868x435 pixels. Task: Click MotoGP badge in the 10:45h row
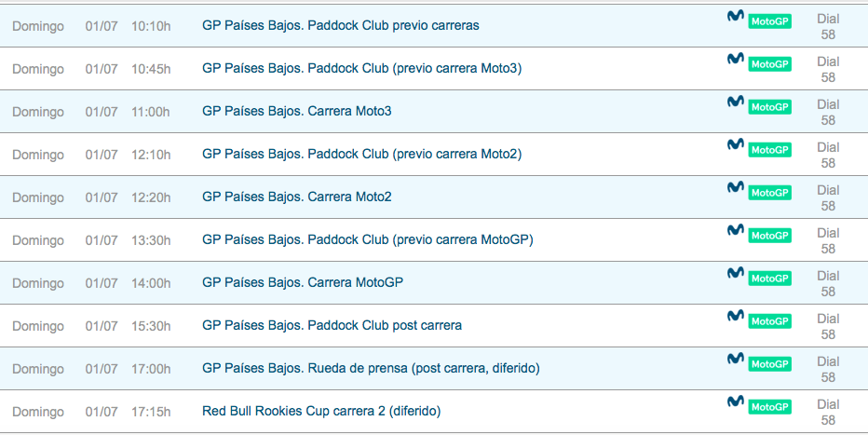(769, 64)
